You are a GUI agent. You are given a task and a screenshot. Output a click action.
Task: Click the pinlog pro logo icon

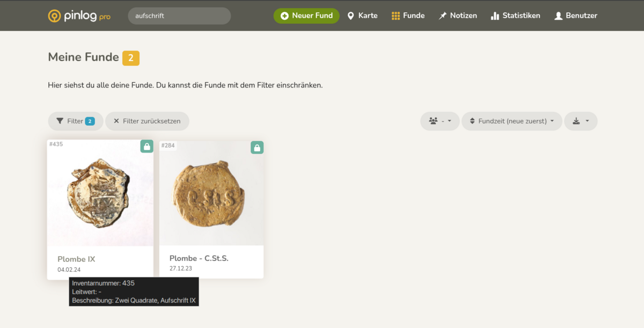pos(54,16)
